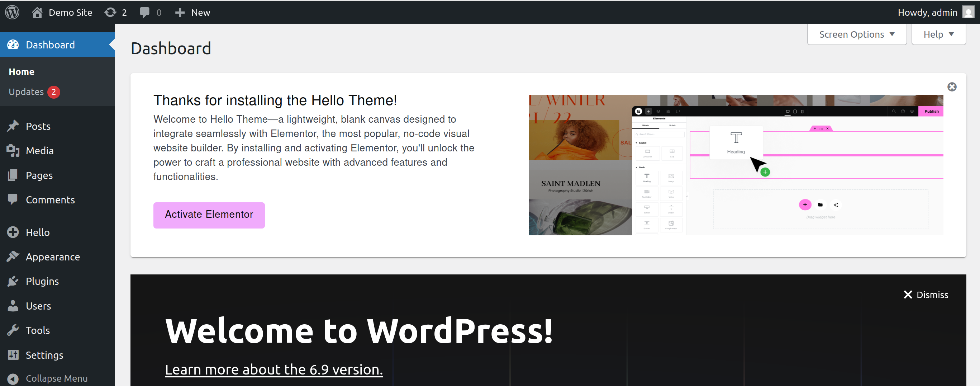Open Settings sidebar icon

tap(13, 355)
